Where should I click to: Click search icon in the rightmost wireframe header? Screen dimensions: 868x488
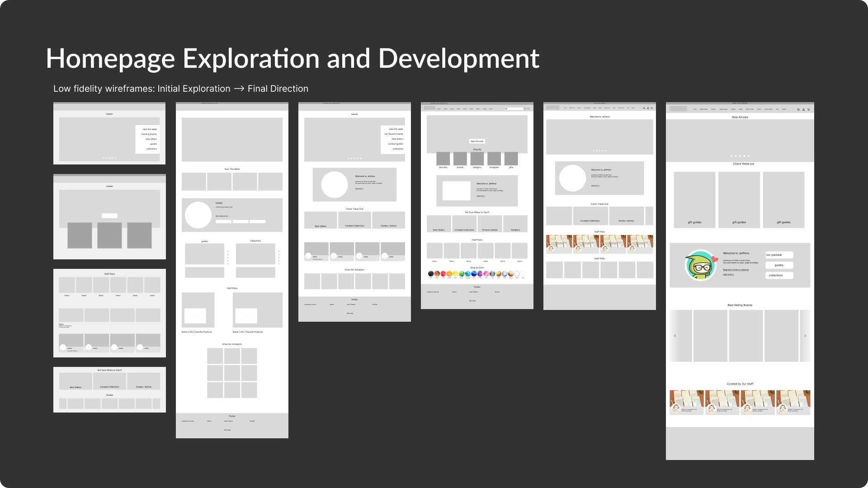point(798,109)
